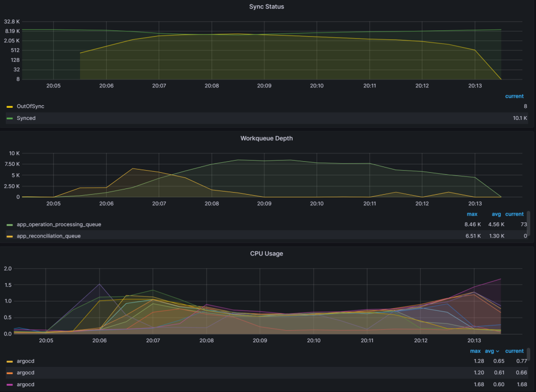Viewport: 536px width, 392px height.
Task: Click the yellow app_reconciliation_queue color marker
Action: [x=10, y=236]
